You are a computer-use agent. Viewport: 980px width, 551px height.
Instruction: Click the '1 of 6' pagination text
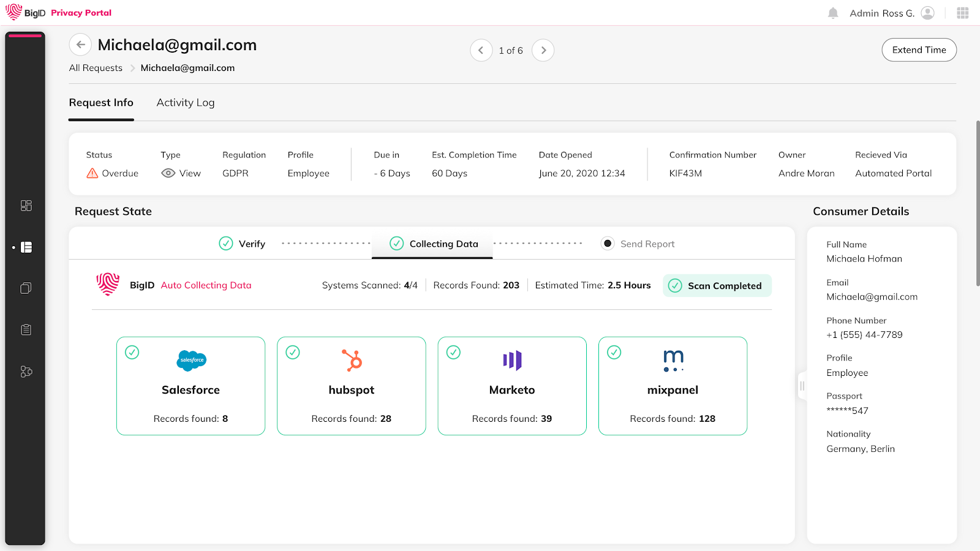511,51
